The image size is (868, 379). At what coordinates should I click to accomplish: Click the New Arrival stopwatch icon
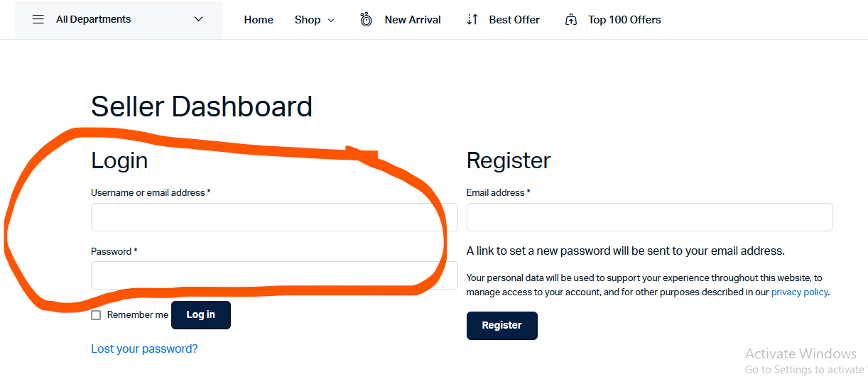pos(366,19)
